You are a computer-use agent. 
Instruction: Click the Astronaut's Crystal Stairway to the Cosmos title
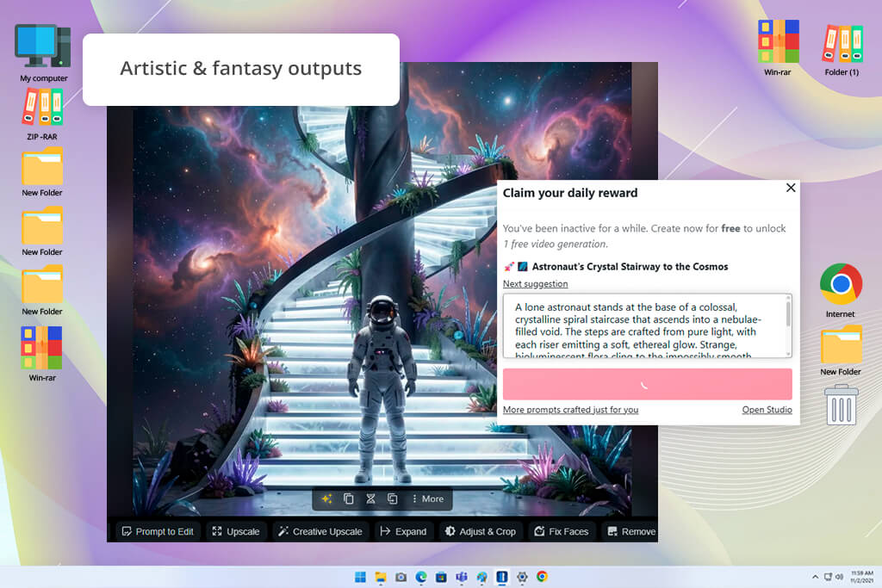(x=630, y=267)
